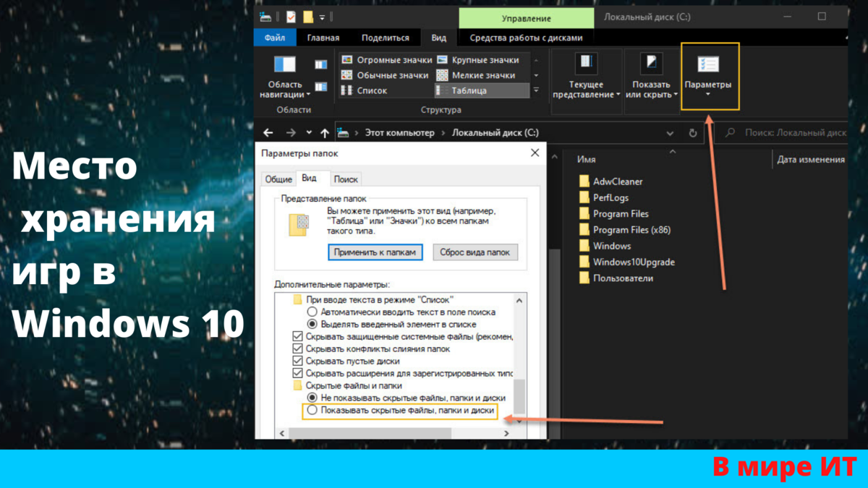
Task: Switch to the Главная ribbon tab
Action: 323,38
